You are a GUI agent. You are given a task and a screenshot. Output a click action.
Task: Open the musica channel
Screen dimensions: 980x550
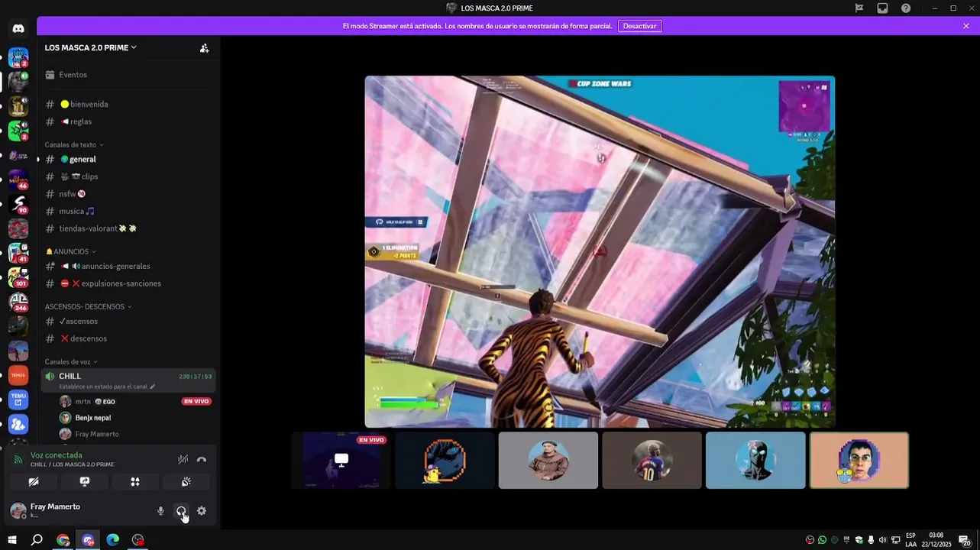[128, 211]
